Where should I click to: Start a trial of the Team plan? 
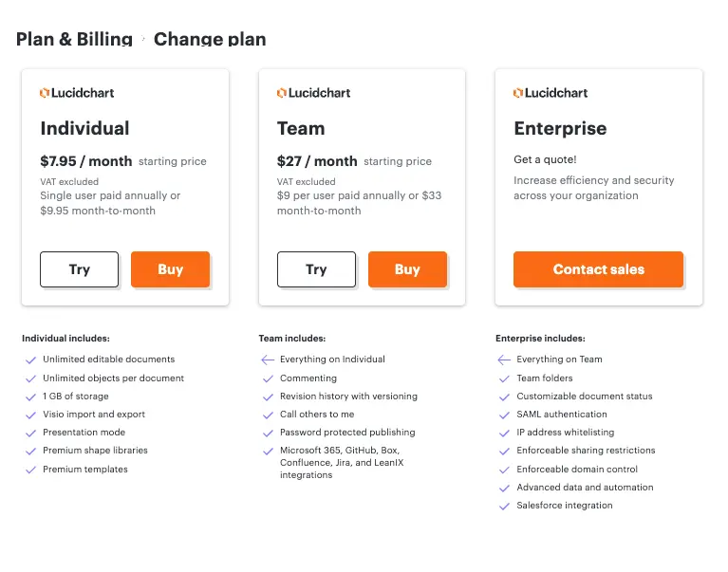317,269
